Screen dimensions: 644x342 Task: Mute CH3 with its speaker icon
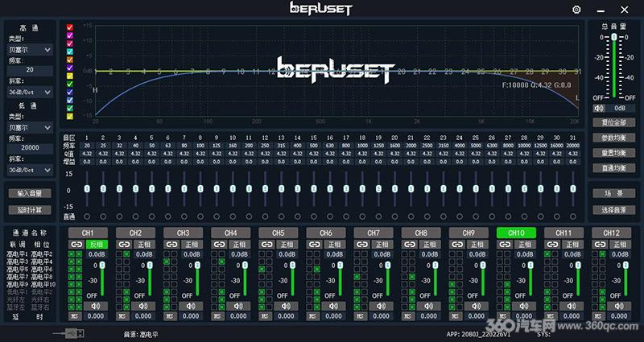pyautogui.click(x=191, y=307)
